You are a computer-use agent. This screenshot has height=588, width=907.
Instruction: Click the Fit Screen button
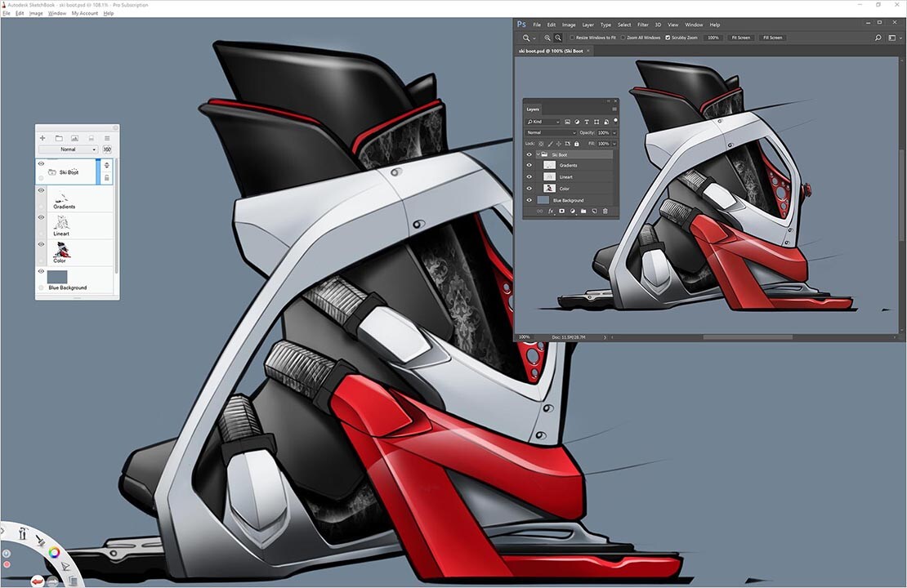point(740,38)
